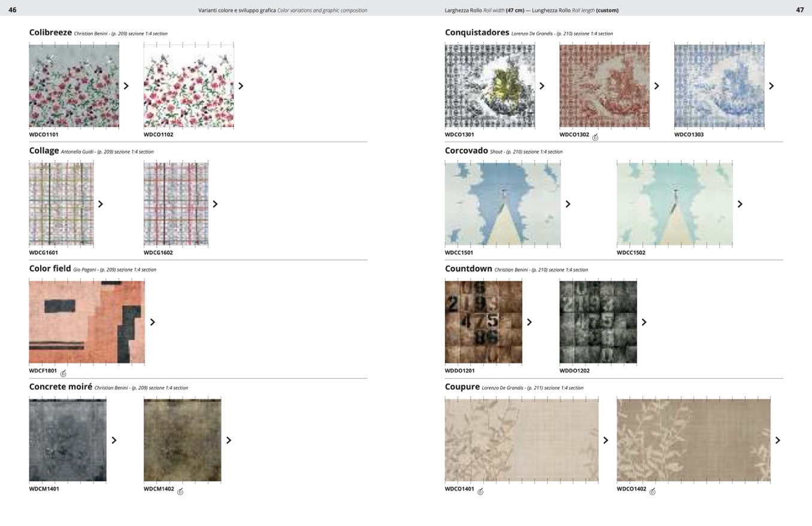Image resolution: width=812 pixels, height=526 pixels.
Task: Click the arrow right of Colibreeze WDCO1101 swatch
Action: tap(126, 86)
